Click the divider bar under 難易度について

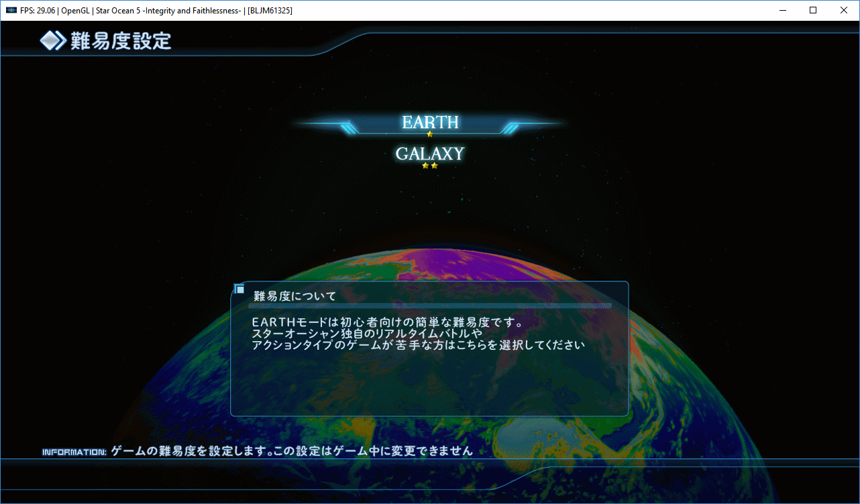click(x=429, y=306)
